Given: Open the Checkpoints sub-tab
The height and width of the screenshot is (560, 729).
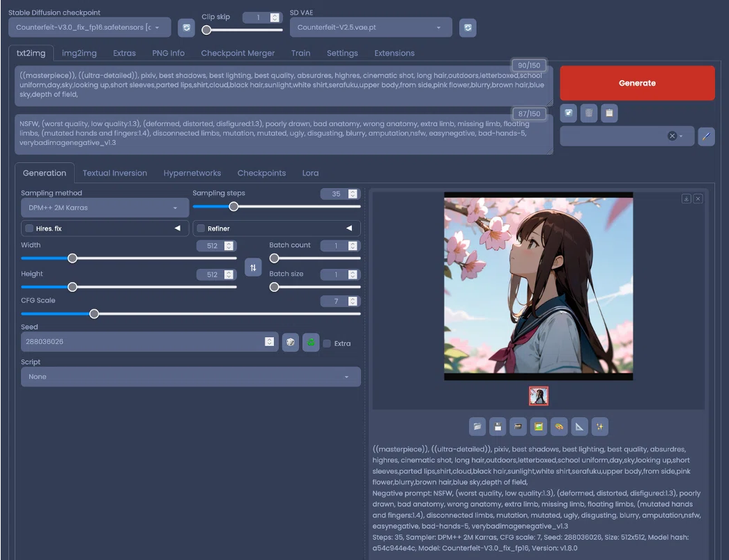Looking at the screenshot, I should (261, 173).
